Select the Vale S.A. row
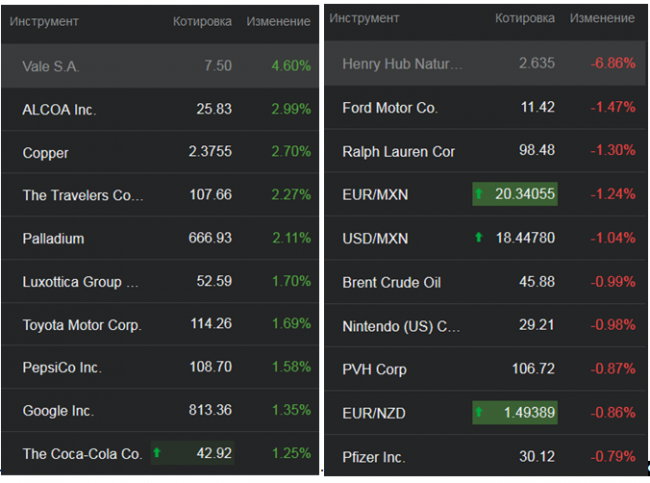This screenshot has width=650, height=483. (x=51, y=66)
